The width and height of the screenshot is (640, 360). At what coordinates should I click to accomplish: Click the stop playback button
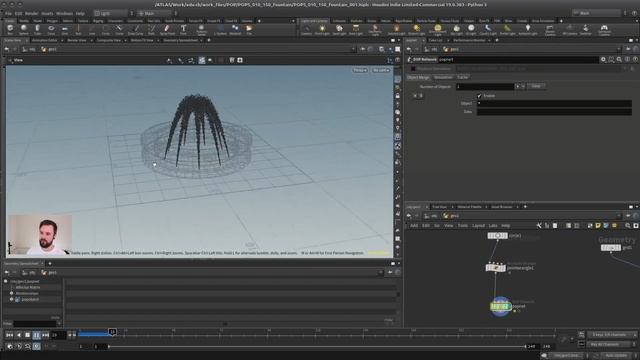27,335
